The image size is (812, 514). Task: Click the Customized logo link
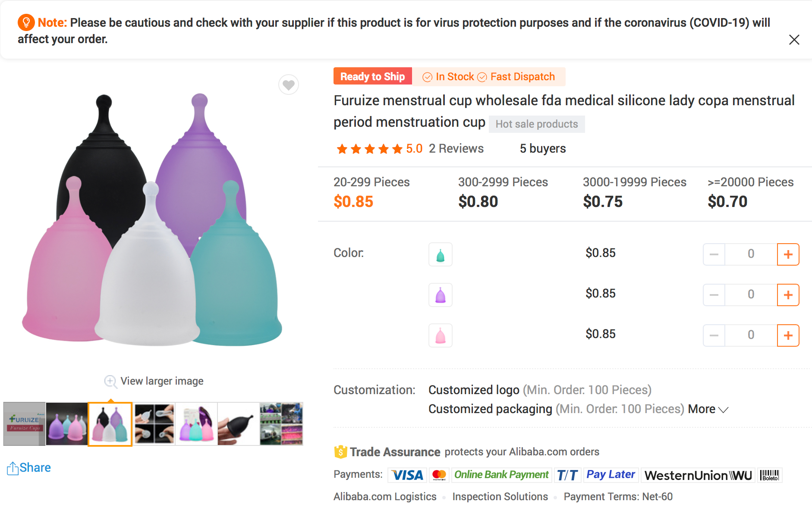pos(473,390)
